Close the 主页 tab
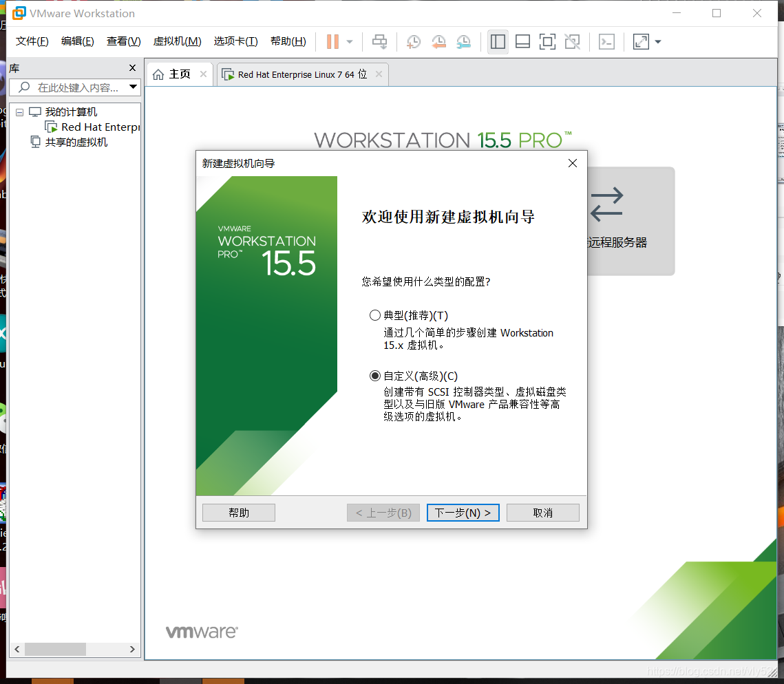 click(x=203, y=74)
